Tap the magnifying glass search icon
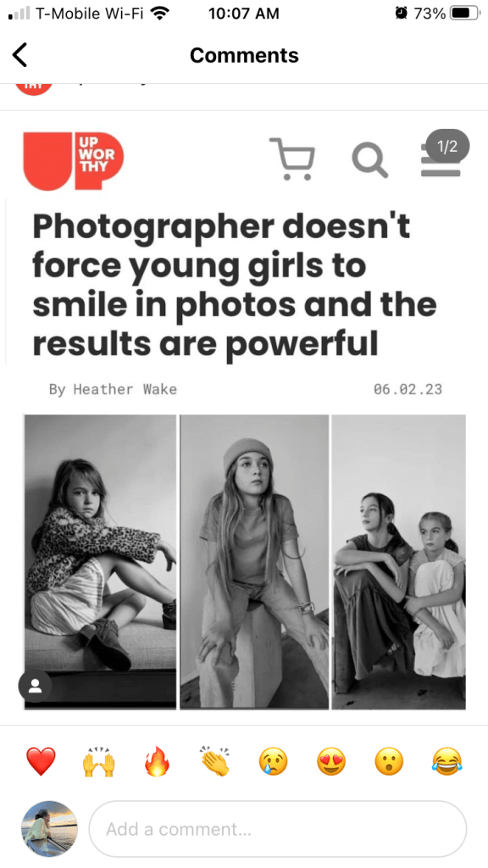 369,160
